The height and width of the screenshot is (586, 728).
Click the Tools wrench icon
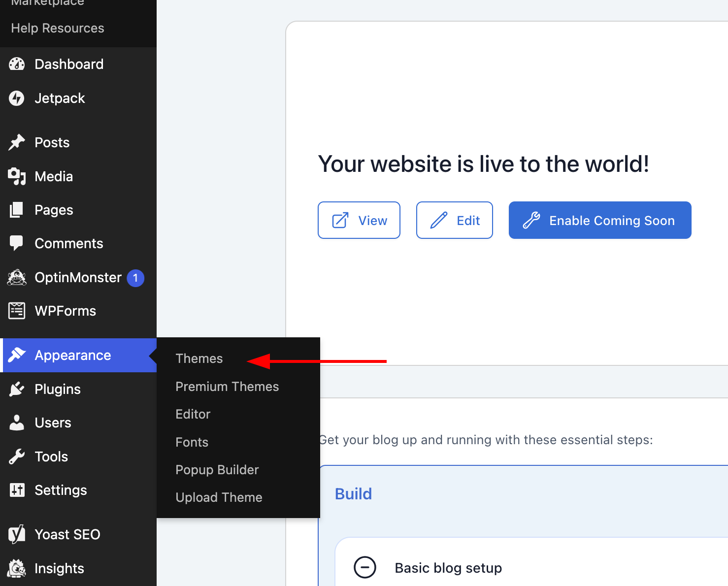click(x=17, y=456)
